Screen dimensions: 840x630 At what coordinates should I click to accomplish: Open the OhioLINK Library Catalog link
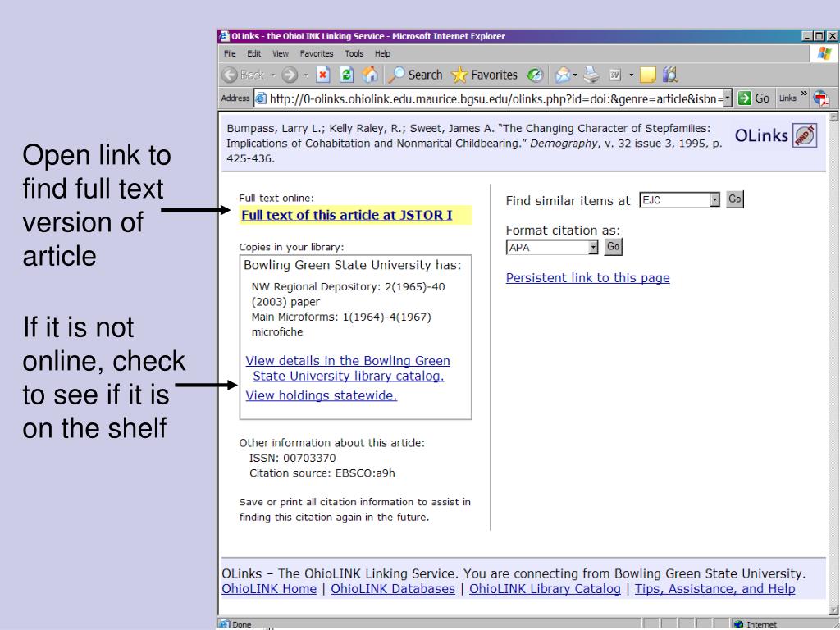(x=545, y=588)
